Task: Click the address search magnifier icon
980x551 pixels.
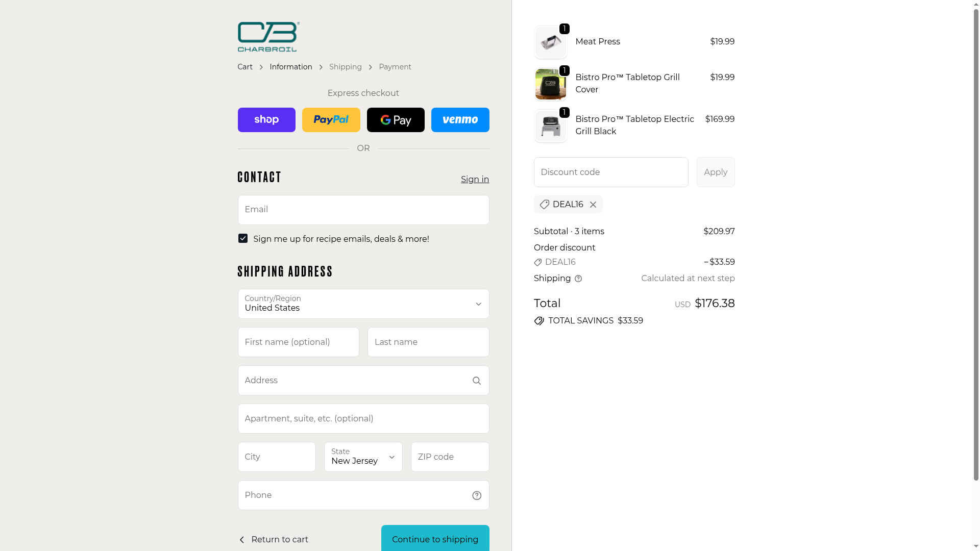Action: tap(477, 381)
